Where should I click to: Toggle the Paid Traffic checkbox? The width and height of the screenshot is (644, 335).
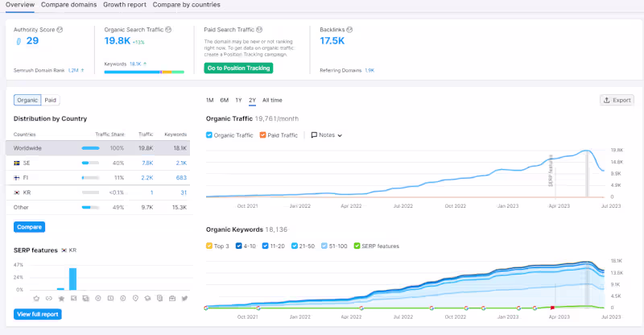(x=262, y=135)
